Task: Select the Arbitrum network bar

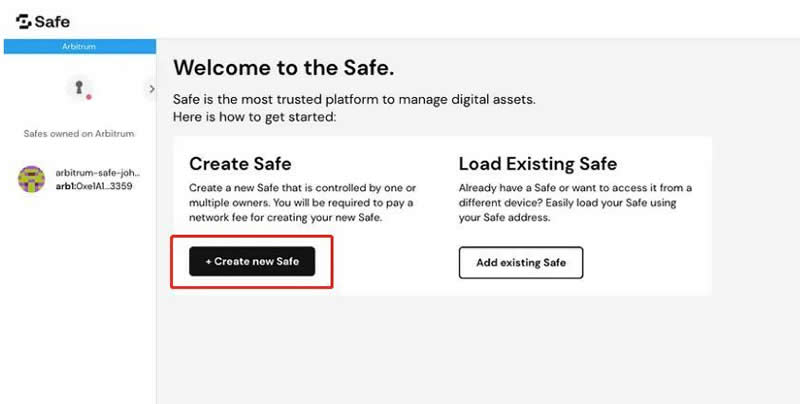Action: (80, 46)
